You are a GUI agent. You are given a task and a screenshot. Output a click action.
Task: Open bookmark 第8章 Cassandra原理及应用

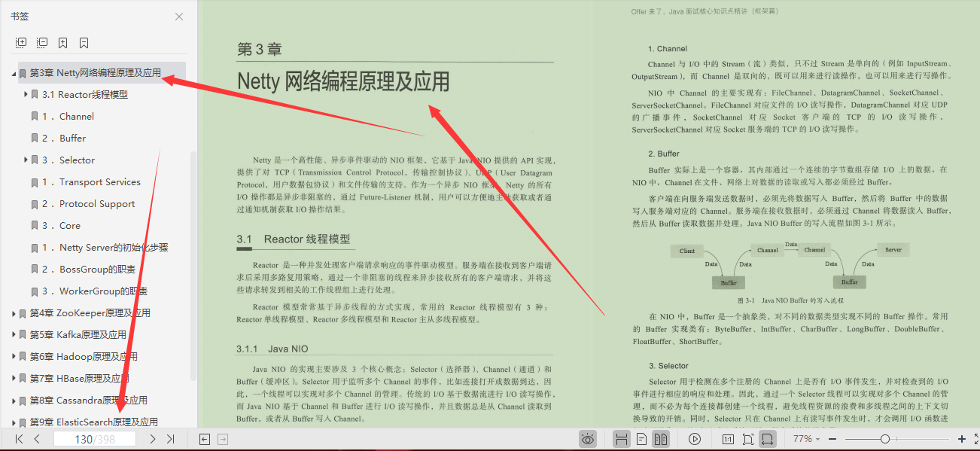click(89, 401)
